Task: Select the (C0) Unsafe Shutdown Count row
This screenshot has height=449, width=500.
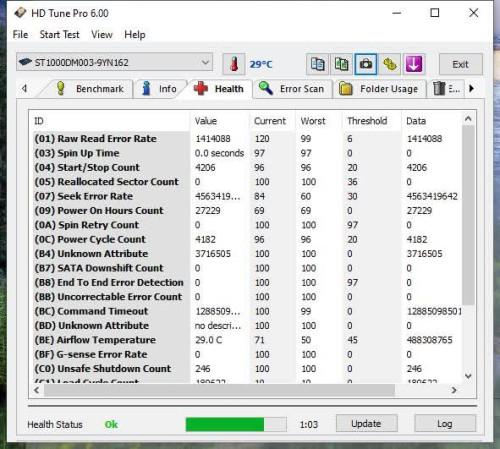Action: (246, 368)
